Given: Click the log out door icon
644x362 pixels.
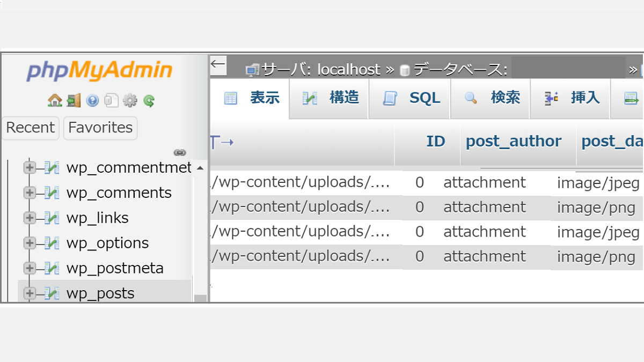Looking at the screenshot, I should [74, 100].
